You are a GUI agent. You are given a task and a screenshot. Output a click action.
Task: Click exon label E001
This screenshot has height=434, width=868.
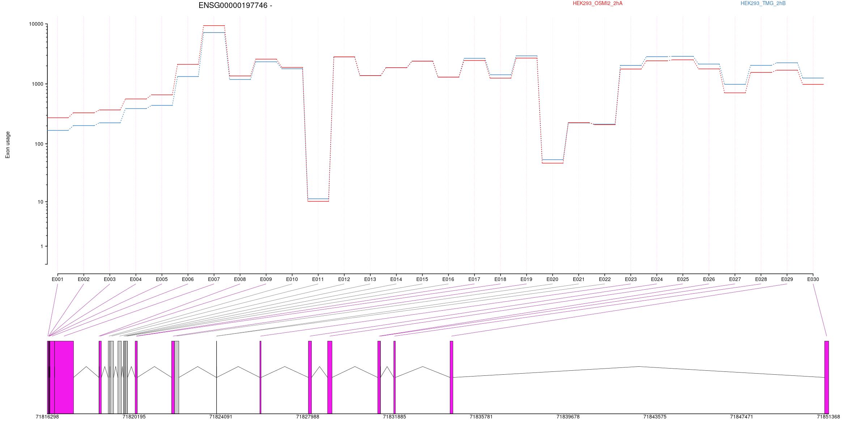click(x=58, y=279)
